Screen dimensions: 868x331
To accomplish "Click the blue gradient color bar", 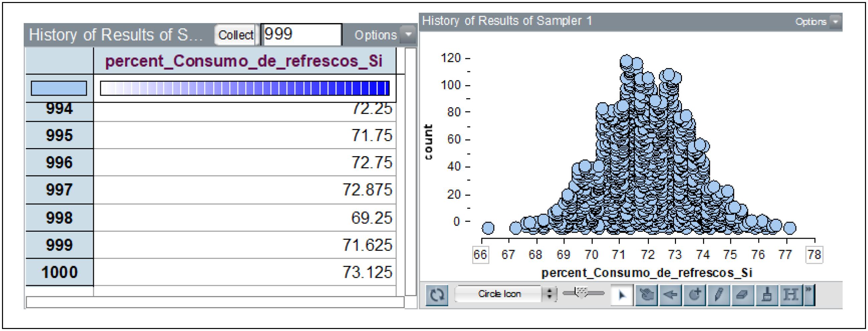I will pos(244,88).
